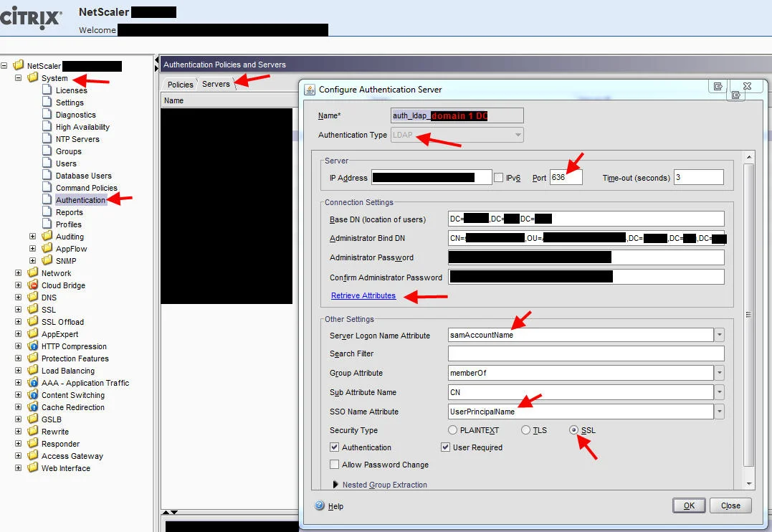This screenshot has width=772, height=532.
Task: Select Command Policies tree item
Action: (86, 188)
